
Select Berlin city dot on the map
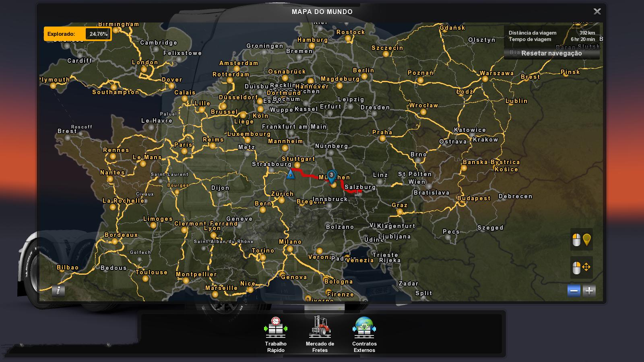(x=364, y=76)
